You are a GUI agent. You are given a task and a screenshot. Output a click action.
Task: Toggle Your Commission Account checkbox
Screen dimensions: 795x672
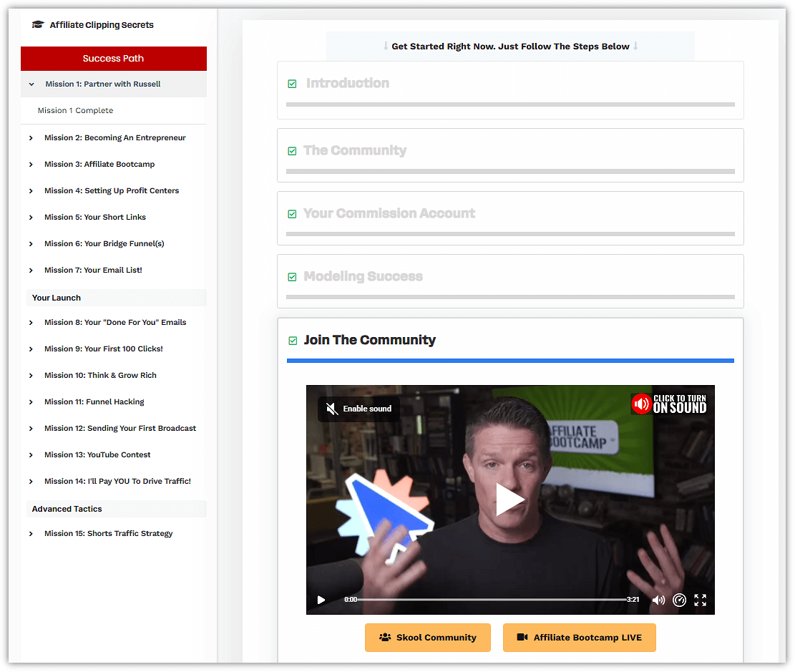point(292,214)
